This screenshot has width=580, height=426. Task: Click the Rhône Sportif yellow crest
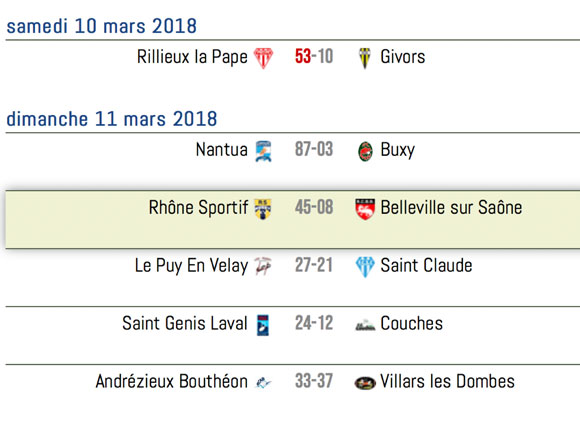(x=263, y=209)
